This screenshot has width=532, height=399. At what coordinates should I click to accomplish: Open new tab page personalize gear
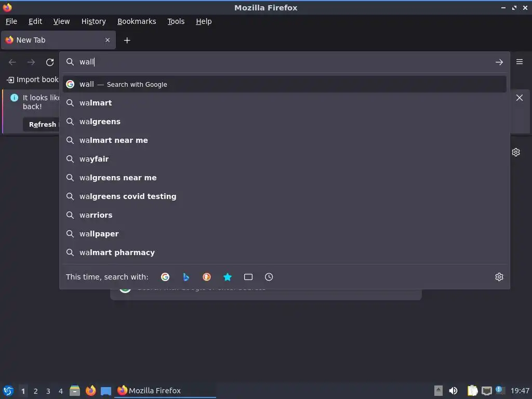point(516,152)
